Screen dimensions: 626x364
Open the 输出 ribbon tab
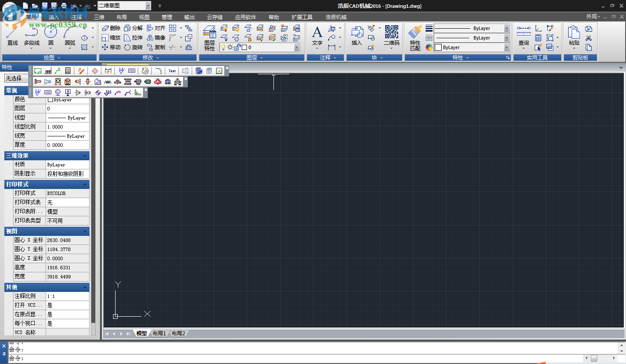tap(190, 17)
